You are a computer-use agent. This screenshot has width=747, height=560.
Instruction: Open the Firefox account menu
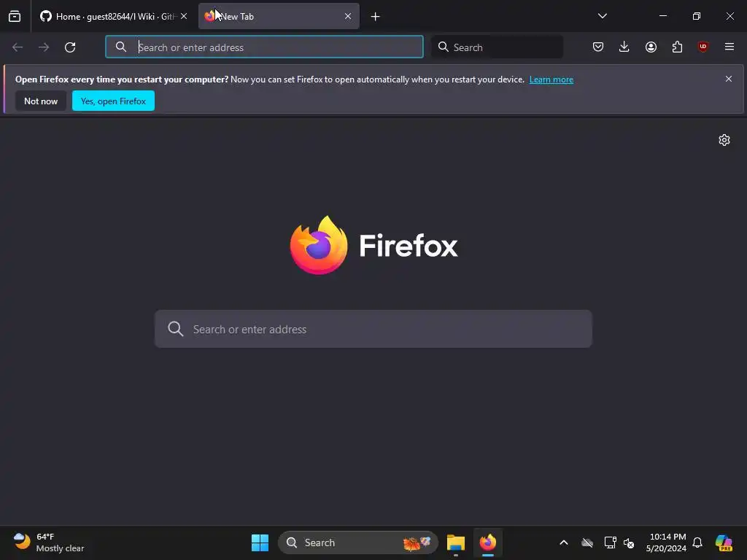point(651,47)
